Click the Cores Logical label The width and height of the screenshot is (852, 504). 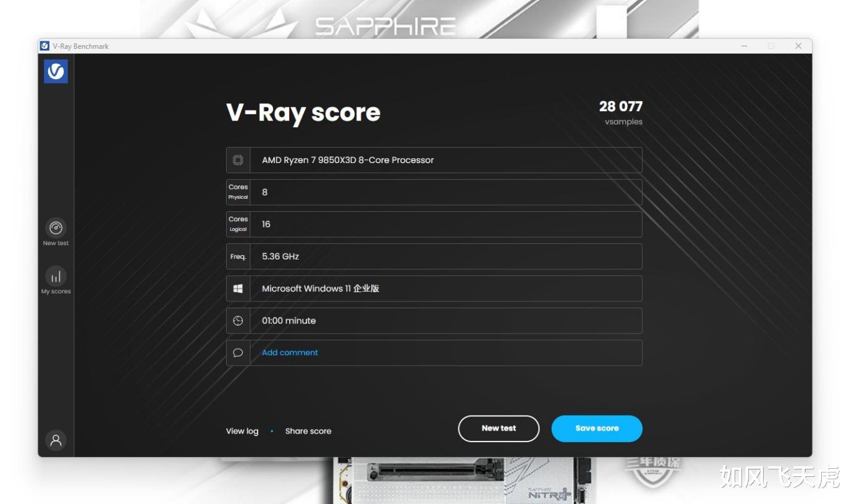238,224
